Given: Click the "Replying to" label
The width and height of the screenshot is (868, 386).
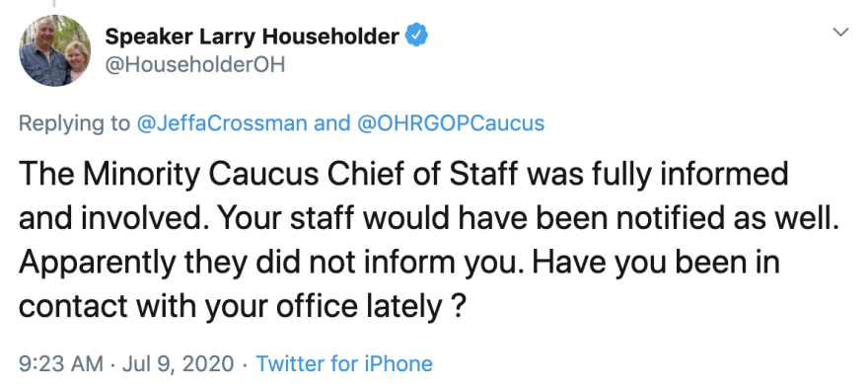Looking at the screenshot, I should click(x=74, y=123).
